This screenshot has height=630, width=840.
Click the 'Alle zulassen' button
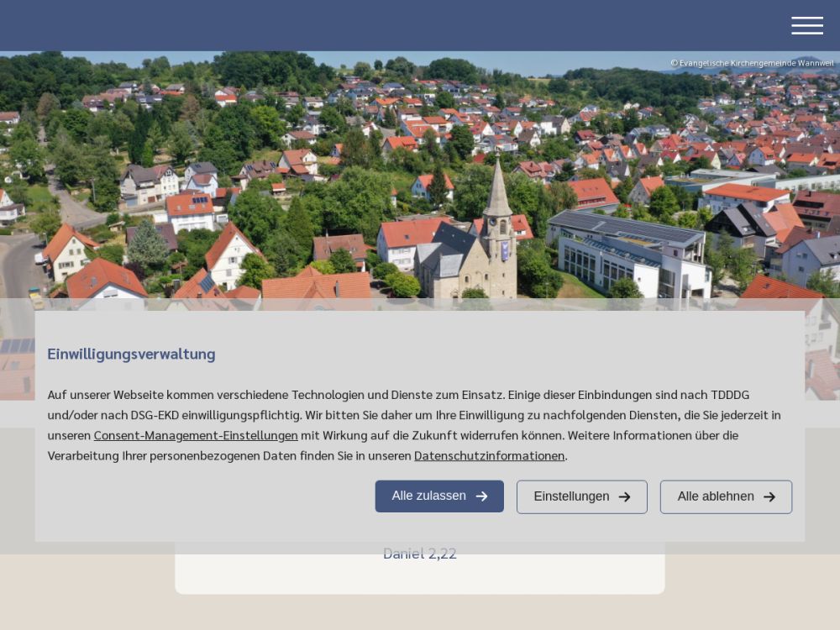pos(438,496)
